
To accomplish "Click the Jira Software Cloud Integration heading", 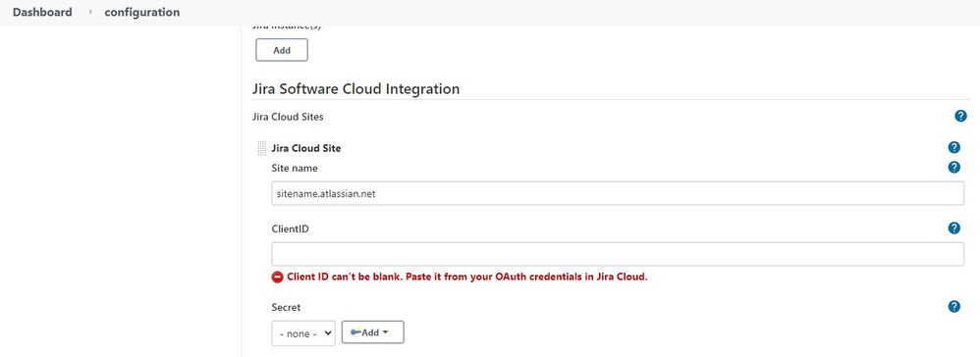I will click(355, 88).
